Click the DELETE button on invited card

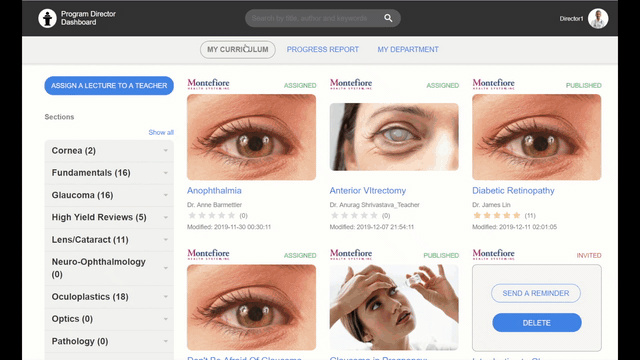[537, 322]
